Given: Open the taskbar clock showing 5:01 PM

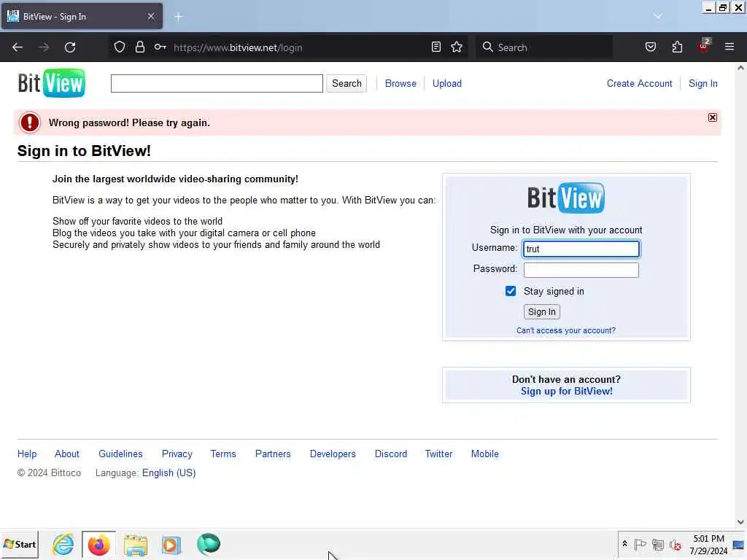Looking at the screenshot, I should coord(708,544).
